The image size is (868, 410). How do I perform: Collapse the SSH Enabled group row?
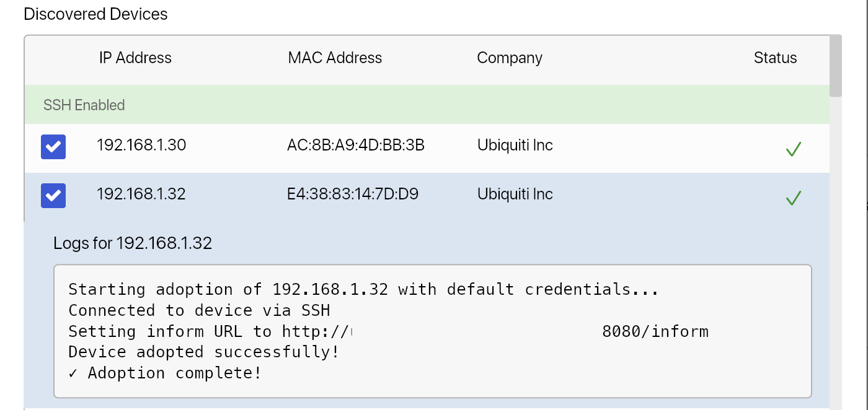pyautogui.click(x=84, y=105)
